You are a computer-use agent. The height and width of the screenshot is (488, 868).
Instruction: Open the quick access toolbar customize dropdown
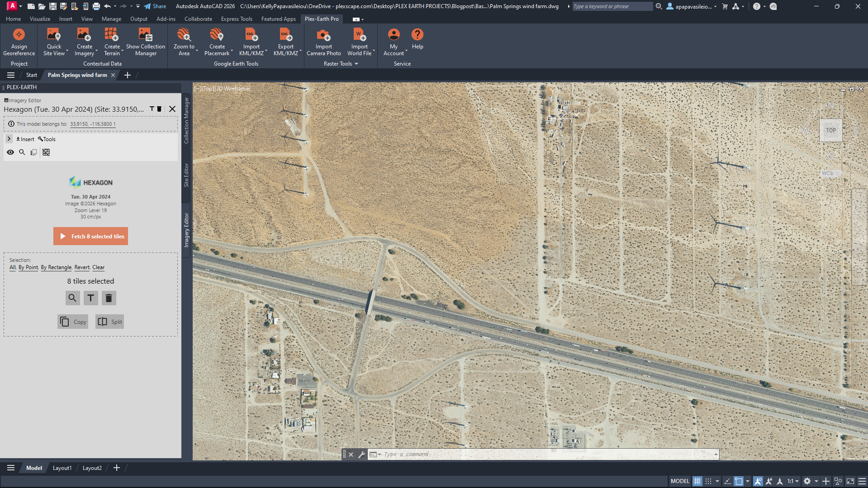click(138, 6)
